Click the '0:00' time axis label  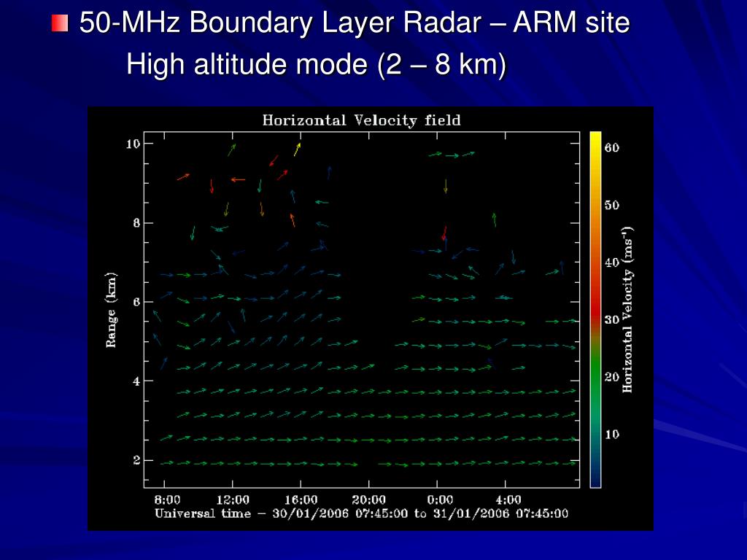pyautogui.click(x=440, y=499)
